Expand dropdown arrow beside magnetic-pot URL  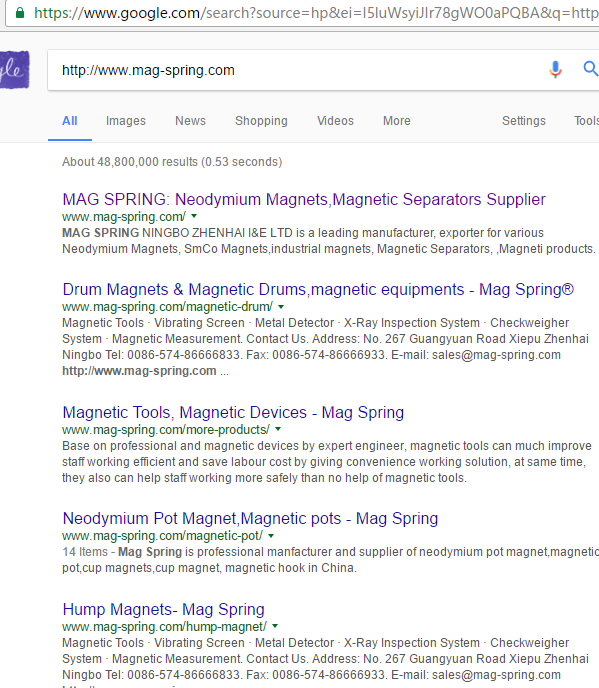(271, 535)
